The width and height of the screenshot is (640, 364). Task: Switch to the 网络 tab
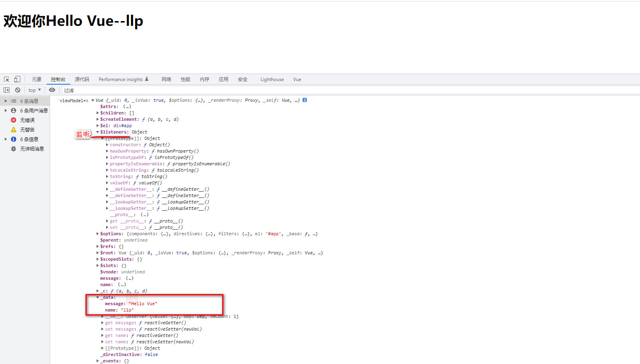point(166,79)
